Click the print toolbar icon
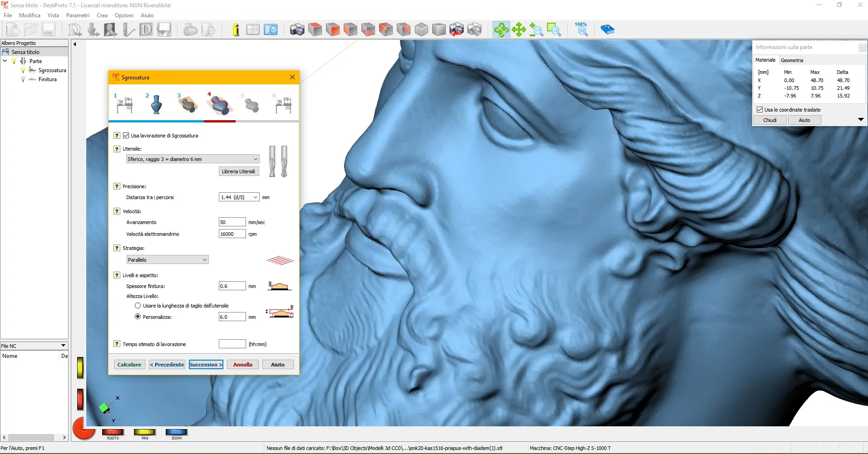The height and width of the screenshot is (454, 868). pos(191,30)
